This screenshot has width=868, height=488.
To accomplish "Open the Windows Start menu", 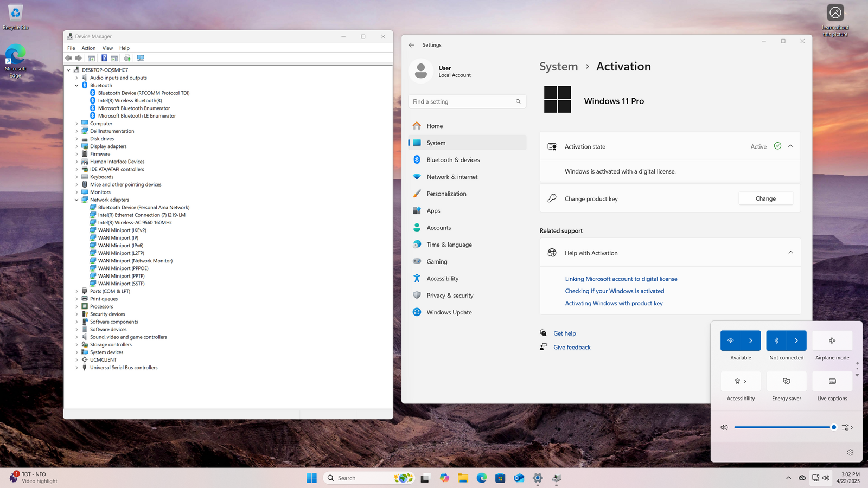I will point(311,478).
